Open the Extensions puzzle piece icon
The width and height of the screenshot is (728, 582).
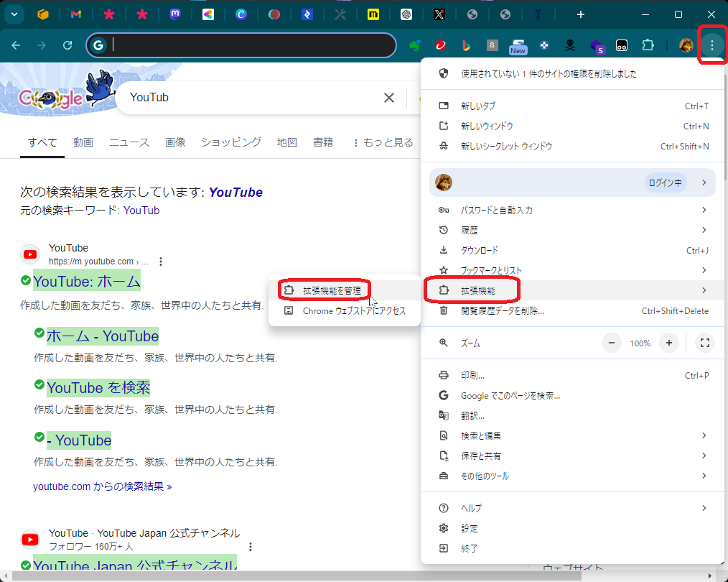tap(648, 45)
